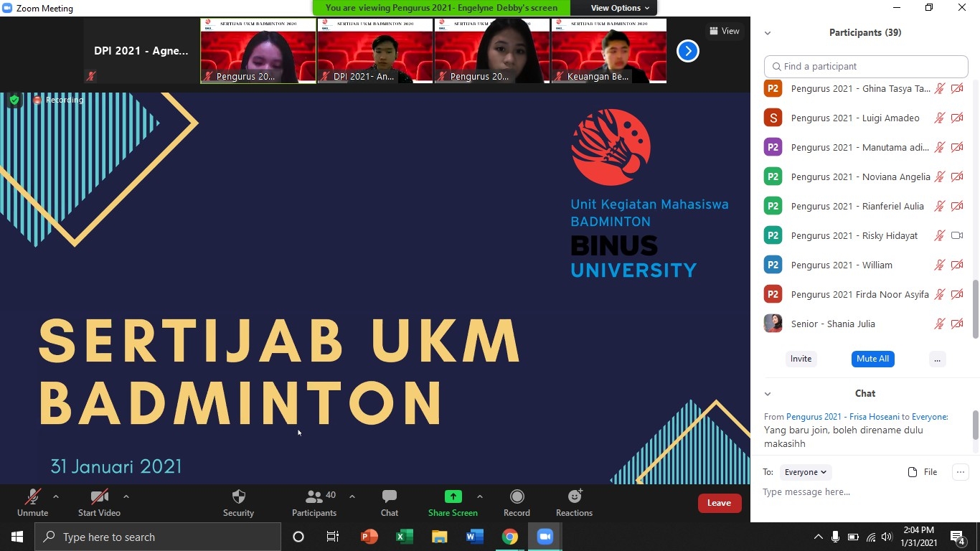The height and width of the screenshot is (551, 980).
Task: Toggle mute icon for William
Action: coord(939,265)
